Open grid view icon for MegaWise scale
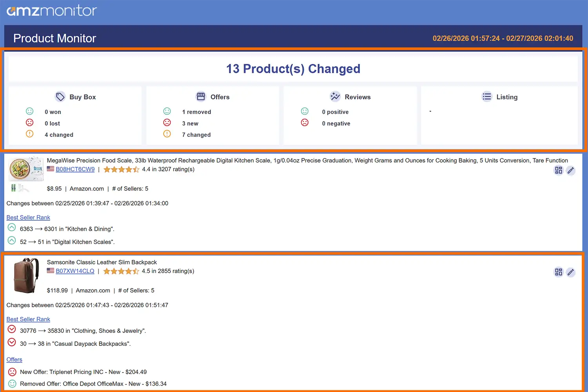The width and height of the screenshot is (588, 392). pos(558,170)
